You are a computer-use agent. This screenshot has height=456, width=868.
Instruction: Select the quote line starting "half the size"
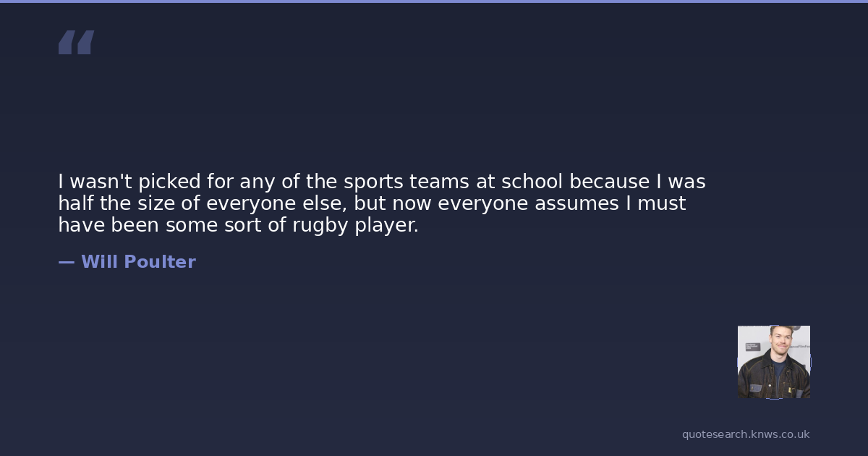[x=372, y=203]
